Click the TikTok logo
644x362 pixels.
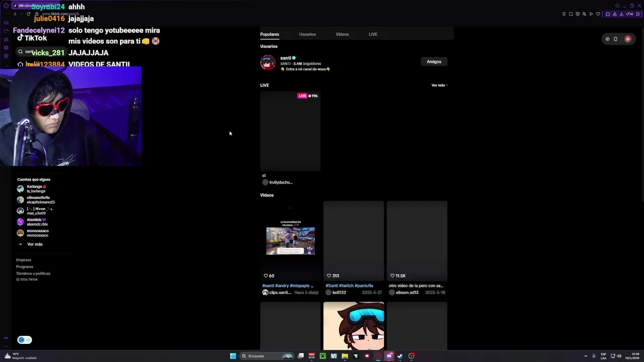tap(32, 38)
